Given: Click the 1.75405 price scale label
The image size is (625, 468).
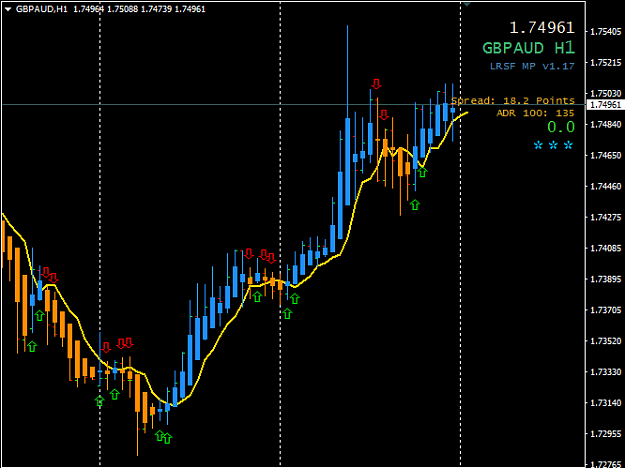Looking at the screenshot, I should coord(605,31).
